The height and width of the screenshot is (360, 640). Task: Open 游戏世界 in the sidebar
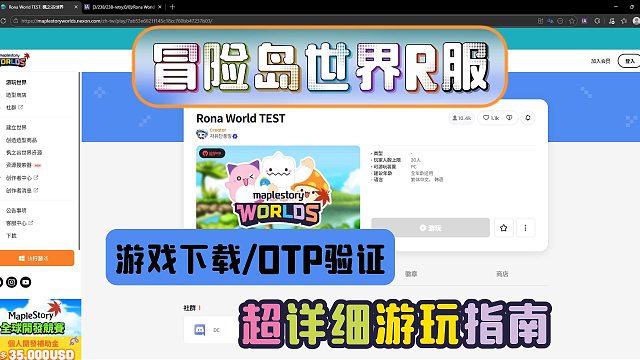pyautogui.click(x=16, y=82)
